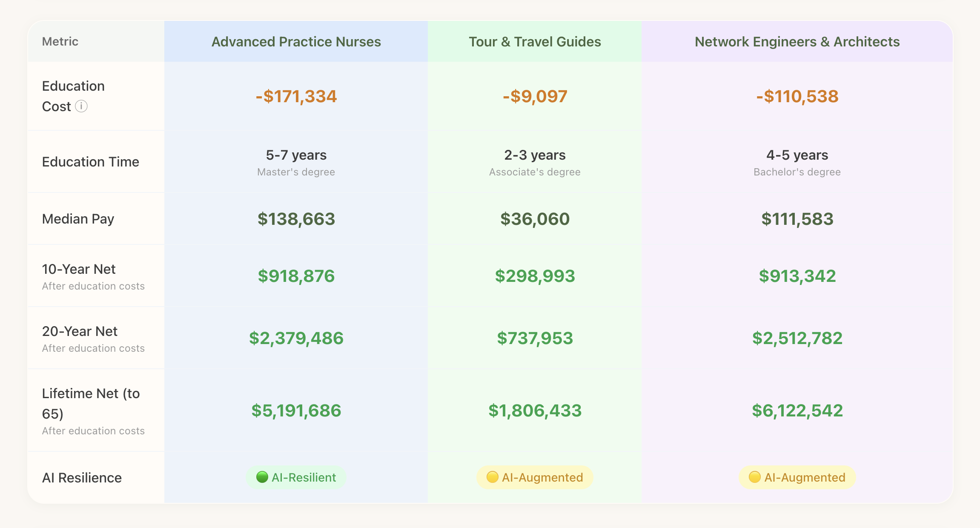
Task: Select Network Engineers & Architects column header
Action: [x=797, y=42]
